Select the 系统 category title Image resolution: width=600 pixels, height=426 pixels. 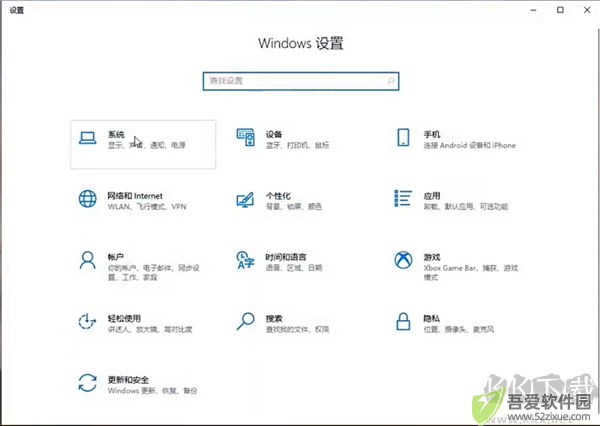pyautogui.click(x=116, y=134)
